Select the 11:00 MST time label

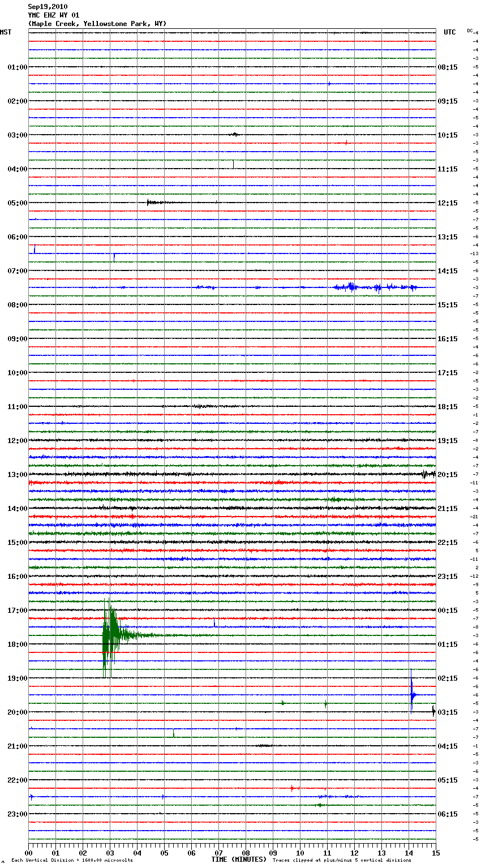click(x=17, y=407)
